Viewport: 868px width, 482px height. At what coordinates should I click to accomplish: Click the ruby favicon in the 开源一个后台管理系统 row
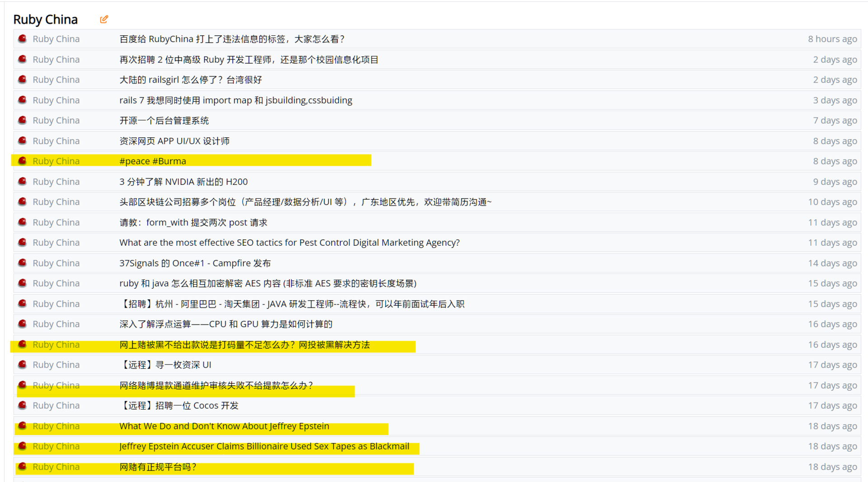pyautogui.click(x=22, y=120)
